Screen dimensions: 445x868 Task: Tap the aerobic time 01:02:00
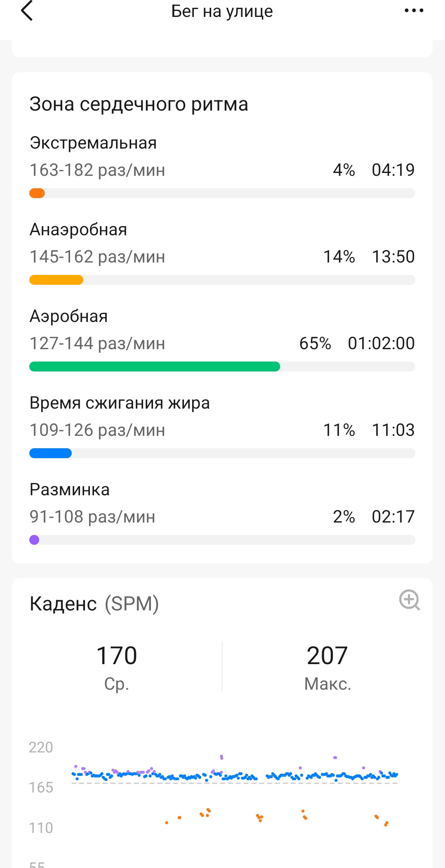tap(381, 343)
